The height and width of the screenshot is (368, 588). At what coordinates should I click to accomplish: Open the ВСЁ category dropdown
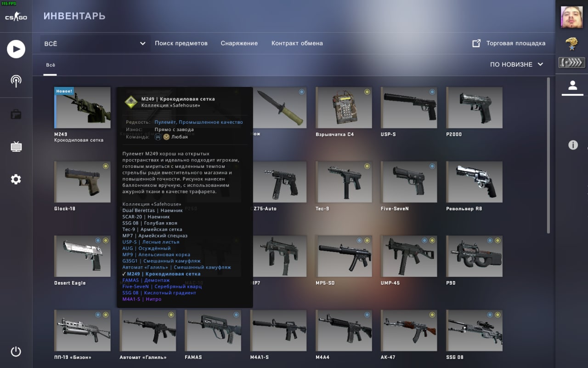click(x=95, y=44)
